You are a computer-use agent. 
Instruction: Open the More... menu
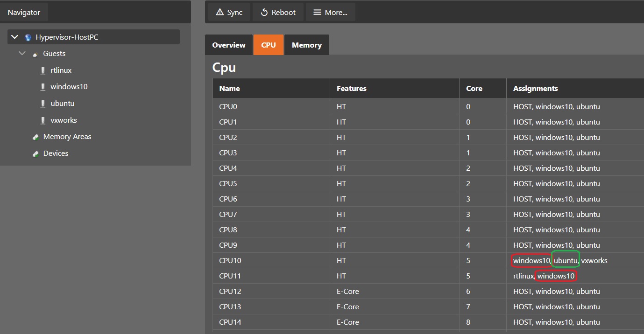pos(330,13)
